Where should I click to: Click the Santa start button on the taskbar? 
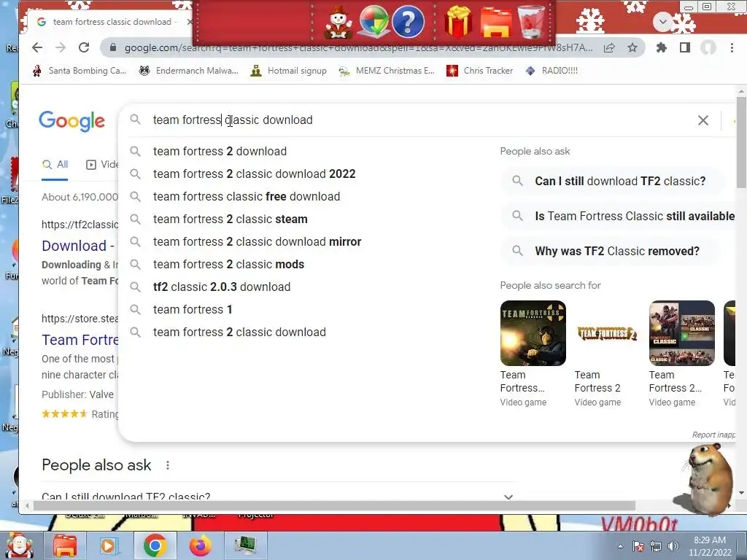pos(19,545)
